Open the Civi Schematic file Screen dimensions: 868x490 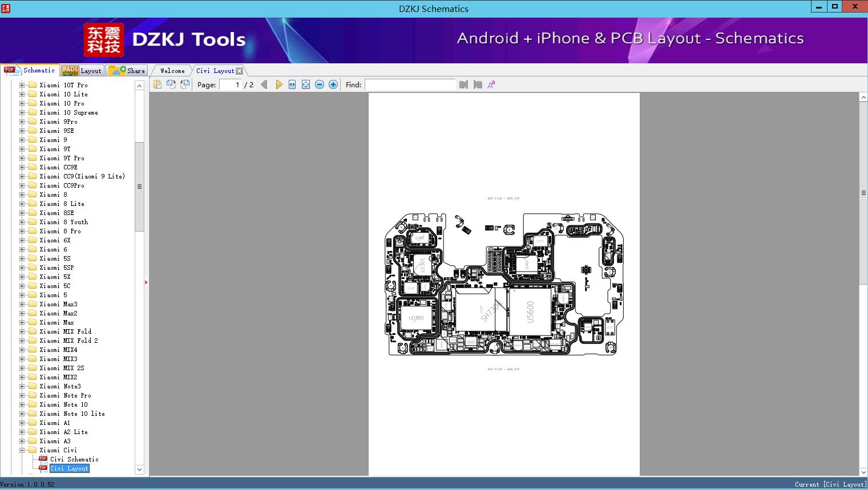(x=74, y=459)
